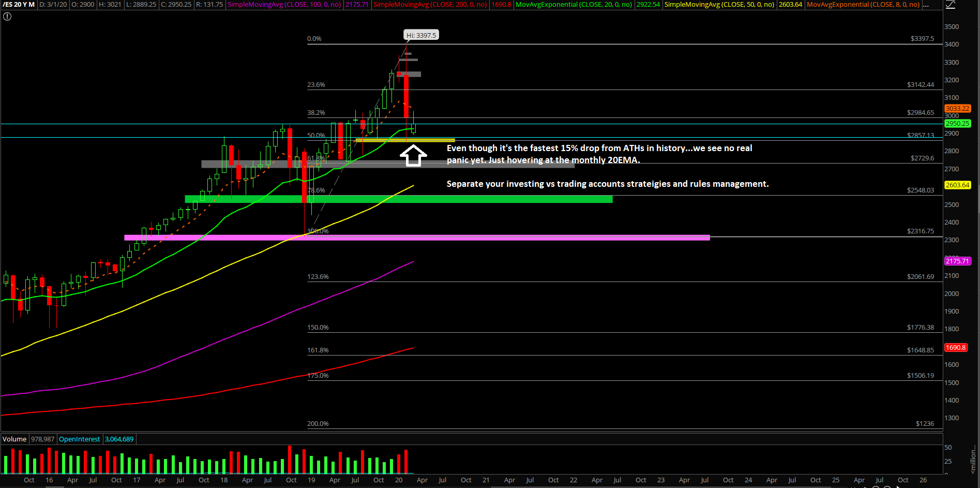Click the C: 2950.25 close price field
The width and height of the screenshot is (980, 488).
click(176, 5)
